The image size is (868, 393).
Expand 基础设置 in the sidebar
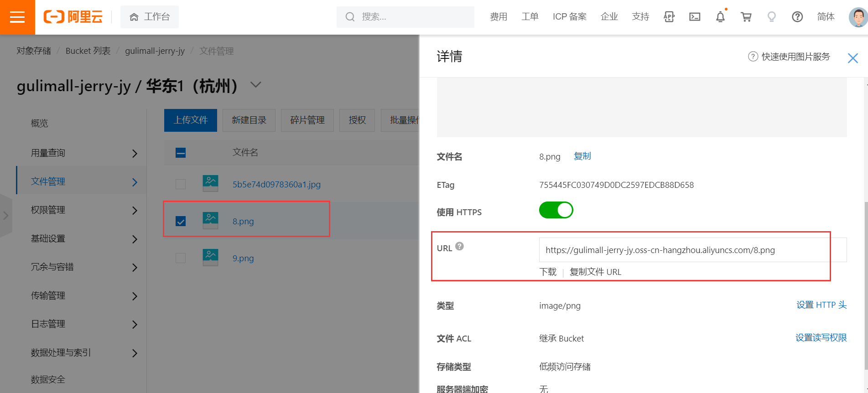click(135, 239)
